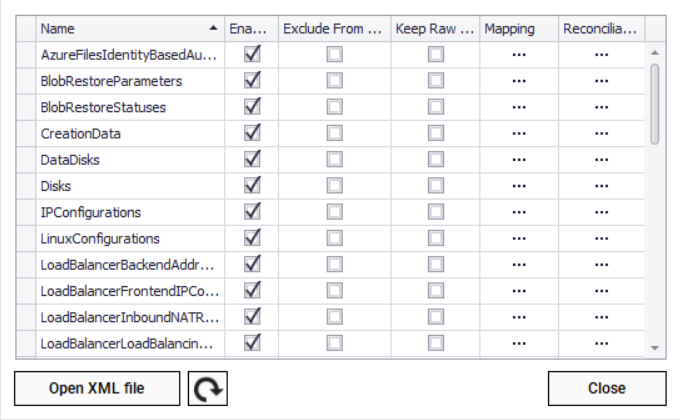Check Keep Raw checkbox for Disks
Viewport: 680px width, 420px height.
tap(436, 186)
